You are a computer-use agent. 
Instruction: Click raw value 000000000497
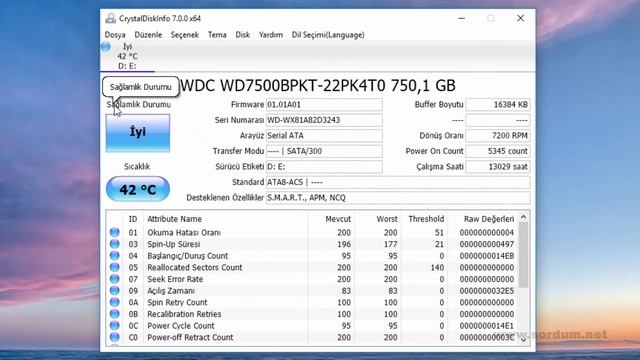487,244
